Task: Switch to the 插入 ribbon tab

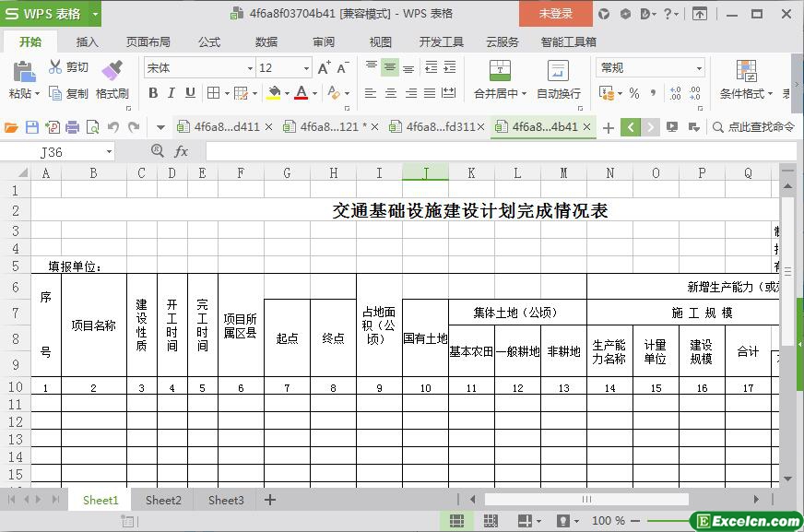Action: tap(87, 41)
